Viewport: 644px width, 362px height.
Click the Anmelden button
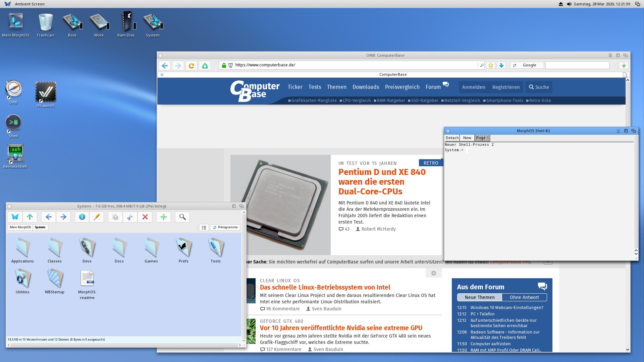[473, 87]
